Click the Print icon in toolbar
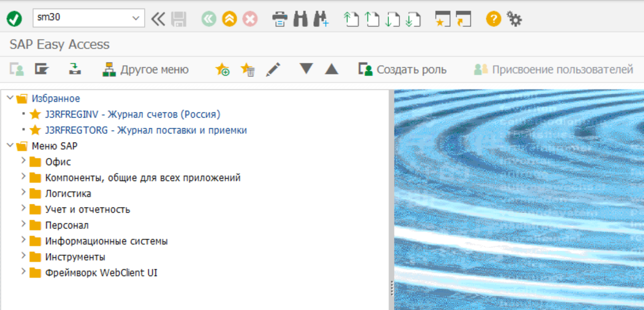 (280, 19)
